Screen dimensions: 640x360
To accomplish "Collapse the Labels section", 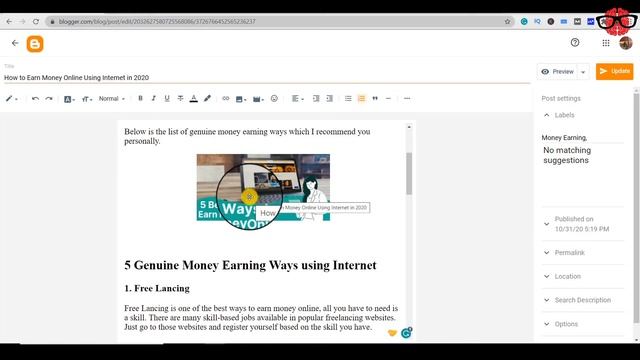I will pyautogui.click(x=547, y=115).
